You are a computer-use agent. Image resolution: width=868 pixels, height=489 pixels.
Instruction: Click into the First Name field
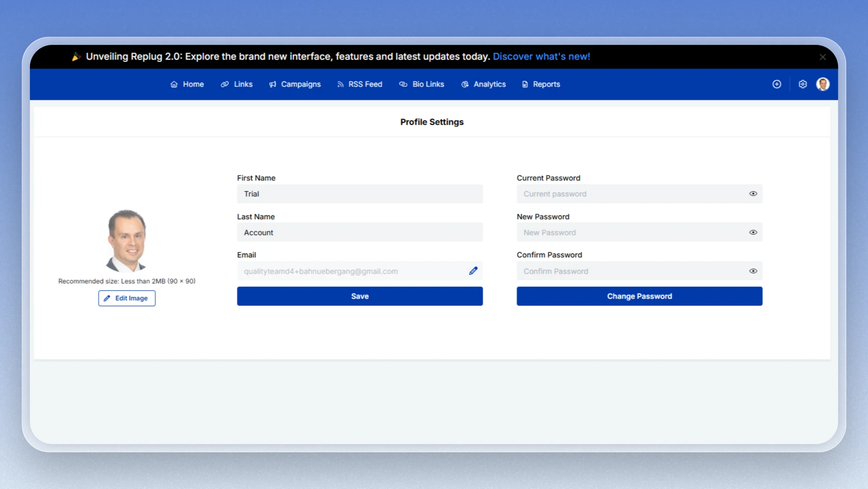pos(360,194)
